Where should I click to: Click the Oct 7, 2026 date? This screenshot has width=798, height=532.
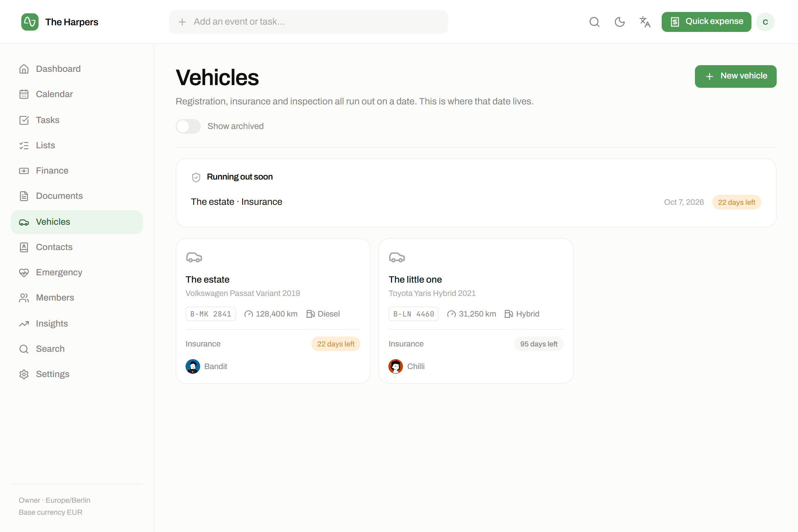pos(684,202)
